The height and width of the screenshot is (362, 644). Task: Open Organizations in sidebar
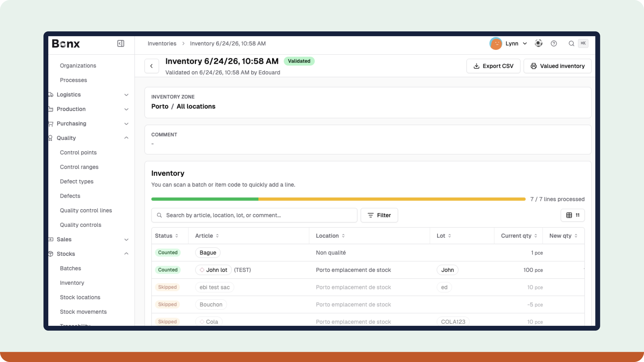(78, 66)
